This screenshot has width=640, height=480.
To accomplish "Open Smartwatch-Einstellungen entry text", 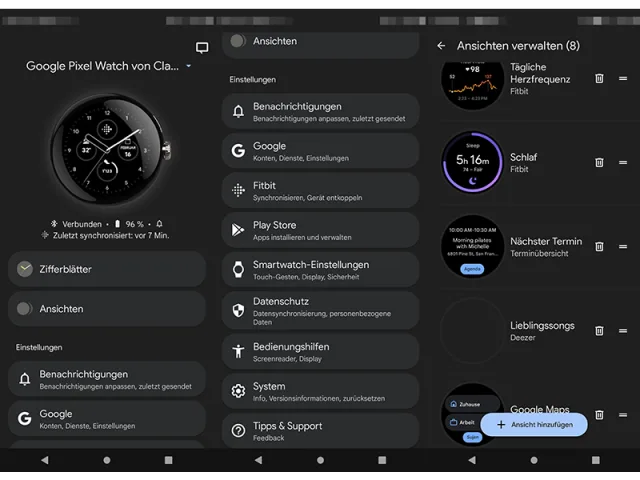I will pyautogui.click(x=311, y=270).
